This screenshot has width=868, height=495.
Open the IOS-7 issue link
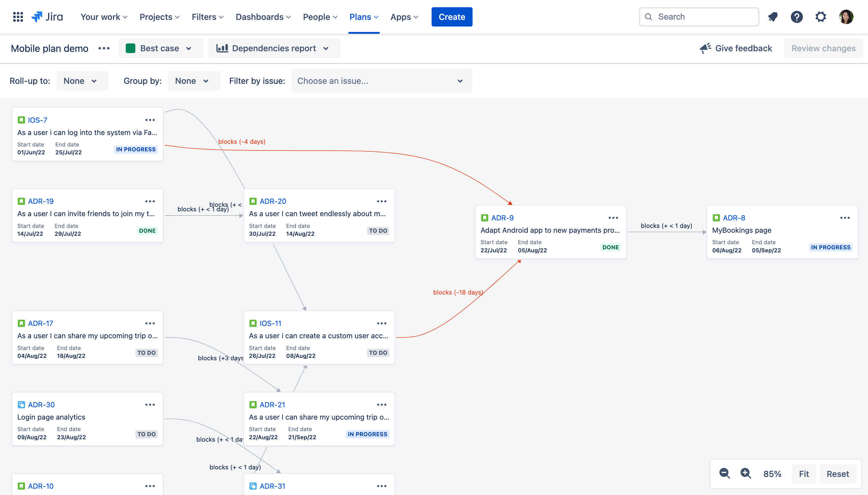click(x=37, y=120)
